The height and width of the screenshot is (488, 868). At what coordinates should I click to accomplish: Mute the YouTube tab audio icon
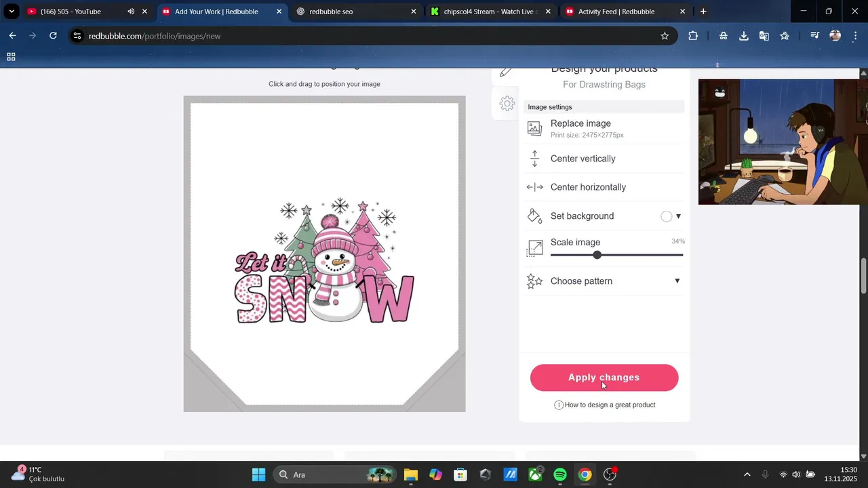click(x=131, y=12)
